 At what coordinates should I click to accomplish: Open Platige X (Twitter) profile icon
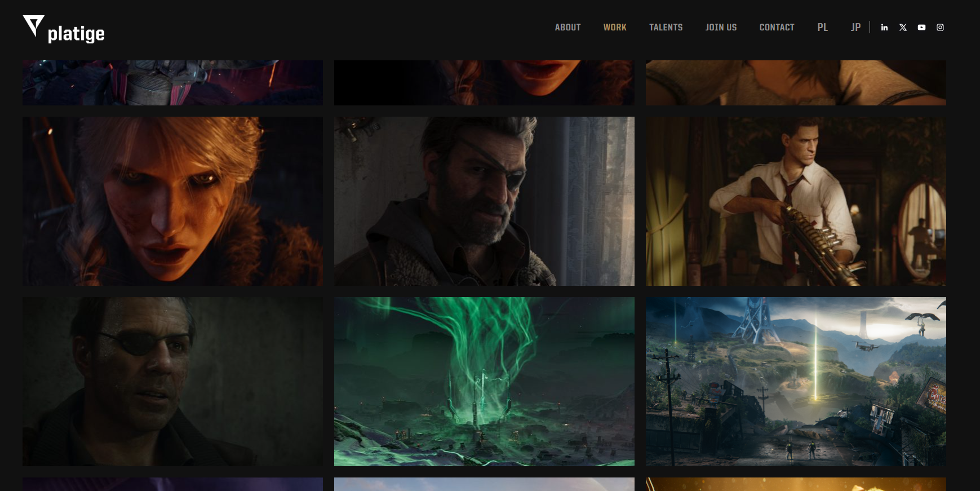pyautogui.click(x=903, y=27)
